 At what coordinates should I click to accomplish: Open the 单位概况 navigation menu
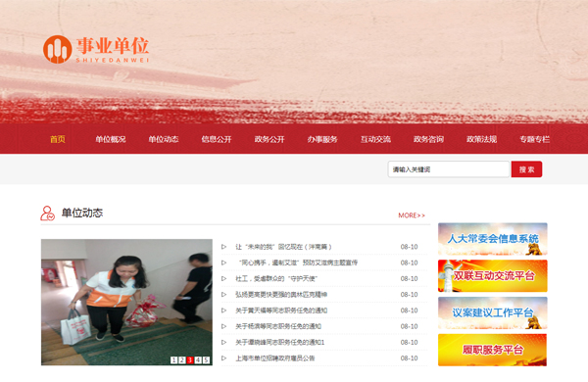[x=110, y=139]
